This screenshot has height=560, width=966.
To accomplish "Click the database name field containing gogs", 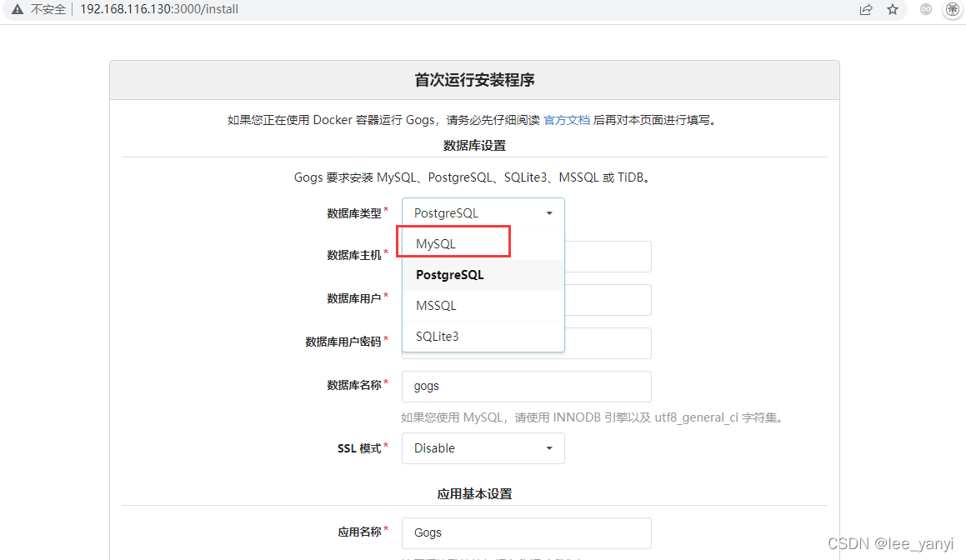I will pyautogui.click(x=526, y=387).
